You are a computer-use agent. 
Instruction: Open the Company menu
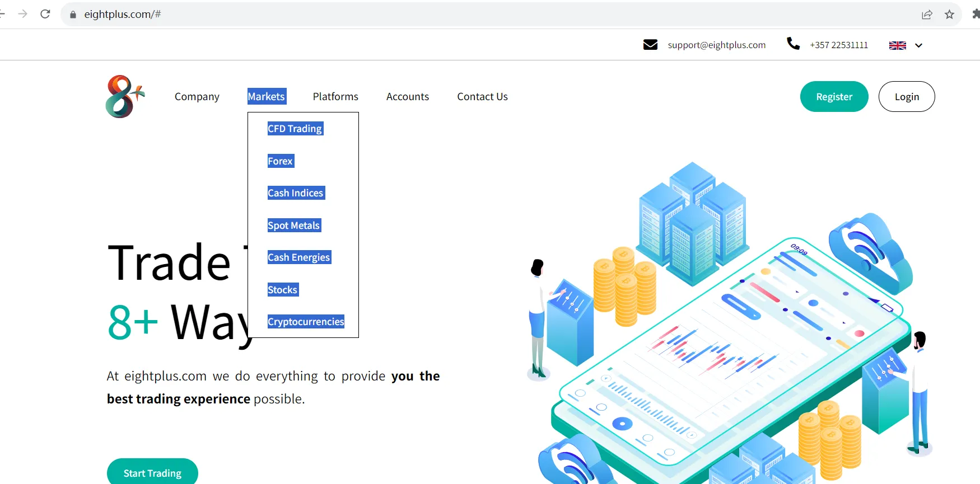point(197,96)
